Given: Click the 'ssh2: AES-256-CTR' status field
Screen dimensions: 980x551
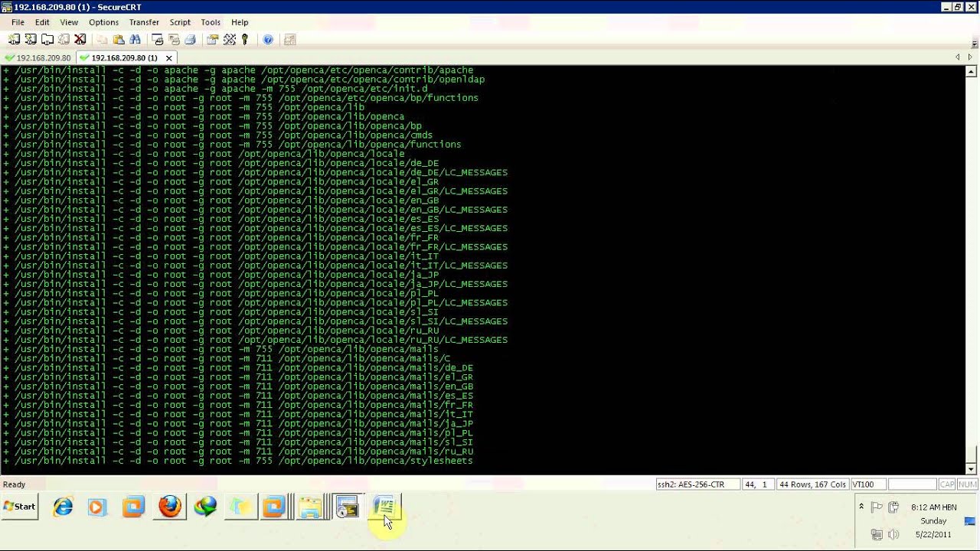Looking at the screenshot, I should coord(697,484).
